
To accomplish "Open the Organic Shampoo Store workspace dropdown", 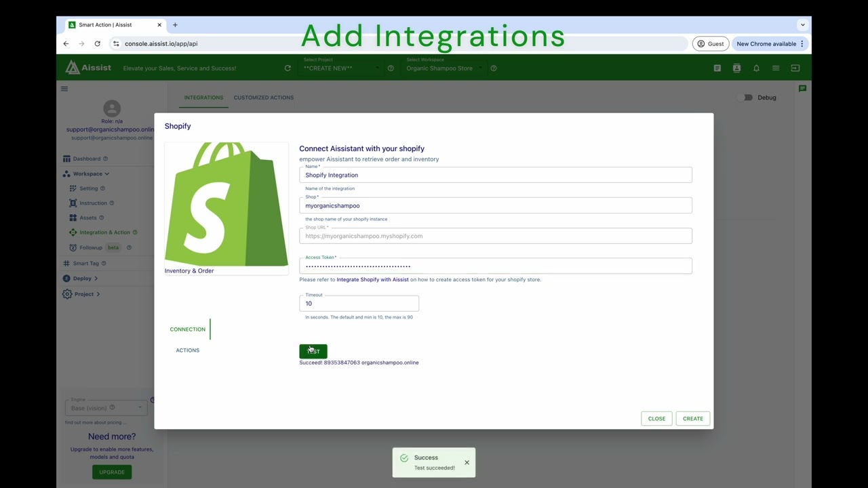I will click(x=444, y=68).
